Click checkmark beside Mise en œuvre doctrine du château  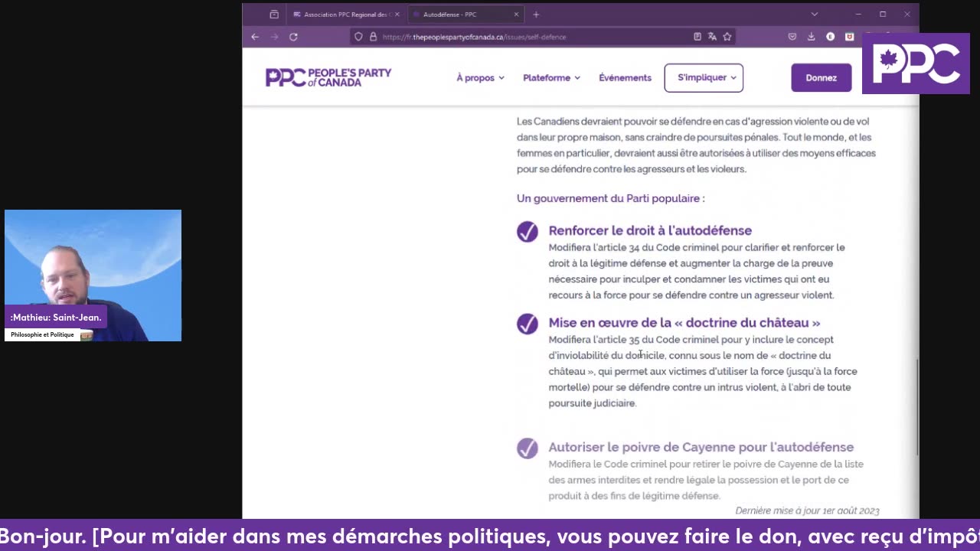[x=528, y=324]
